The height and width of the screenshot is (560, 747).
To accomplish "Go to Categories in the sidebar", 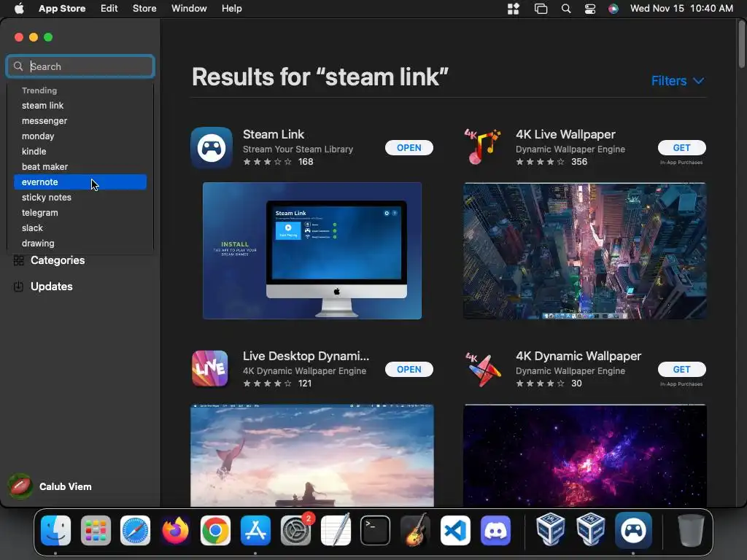I will pyautogui.click(x=58, y=260).
